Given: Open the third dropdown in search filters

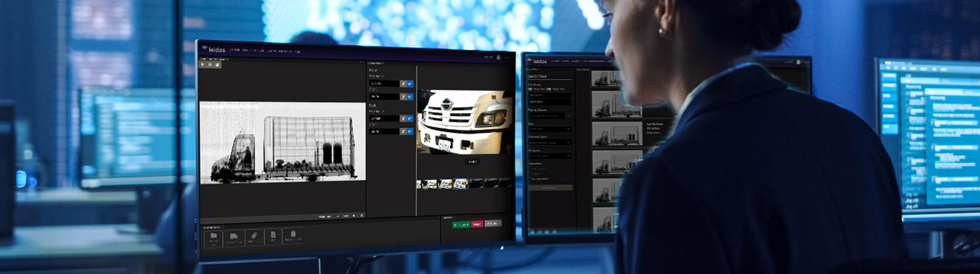Looking at the screenshot, I should click(550, 142).
